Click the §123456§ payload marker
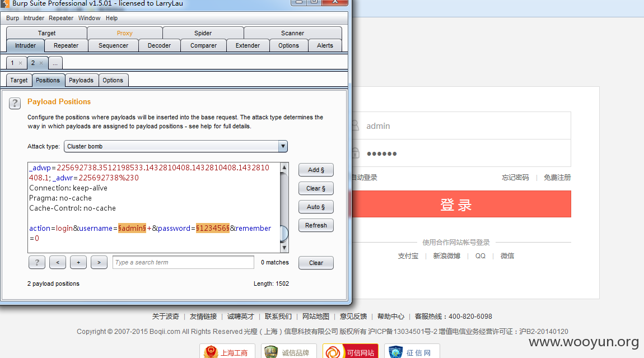The width and height of the screenshot is (644, 358). pos(213,228)
